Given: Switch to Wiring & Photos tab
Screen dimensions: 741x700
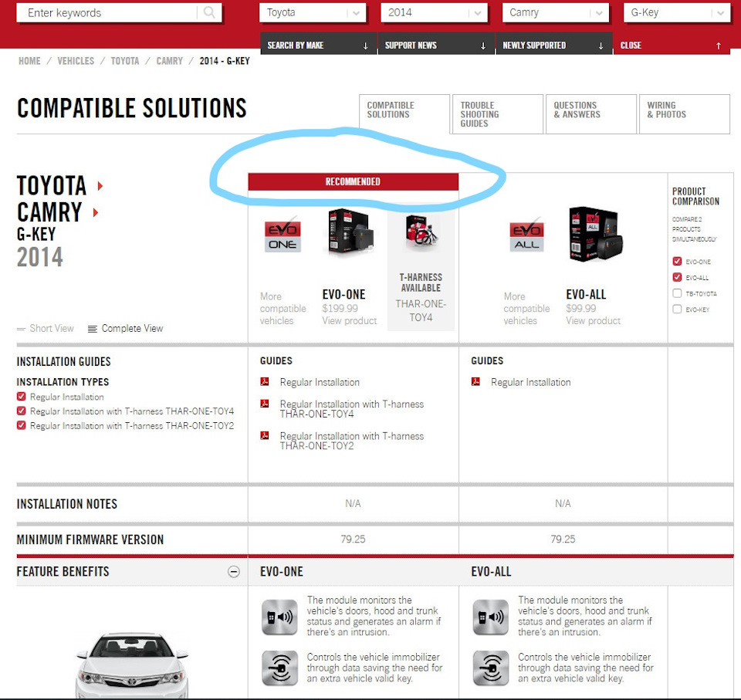Looking at the screenshot, I should pos(685,114).
